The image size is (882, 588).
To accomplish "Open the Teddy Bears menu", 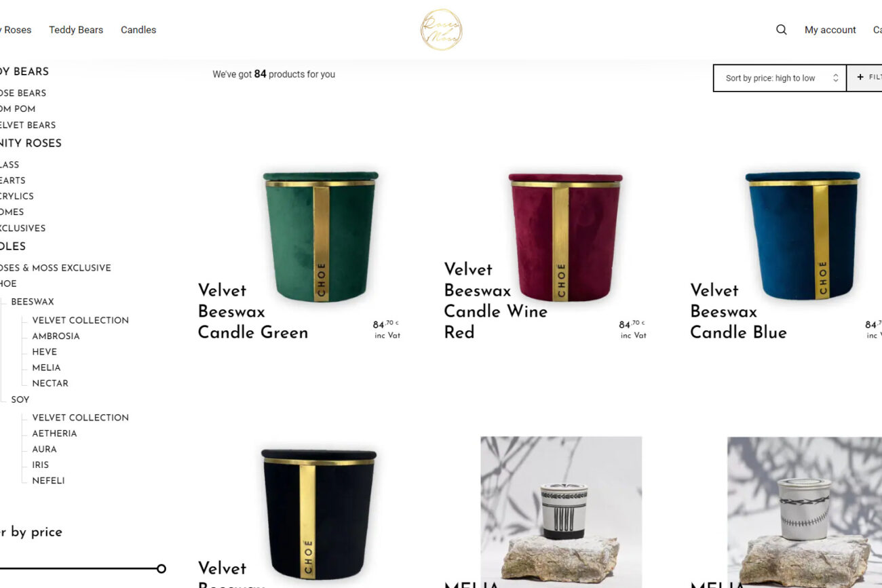I will 76,30.
